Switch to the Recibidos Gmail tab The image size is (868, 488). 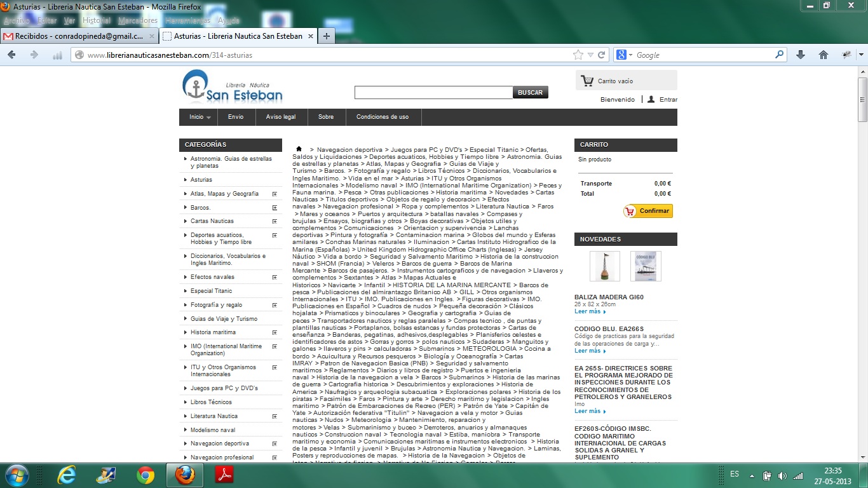(x=79, y=36)
